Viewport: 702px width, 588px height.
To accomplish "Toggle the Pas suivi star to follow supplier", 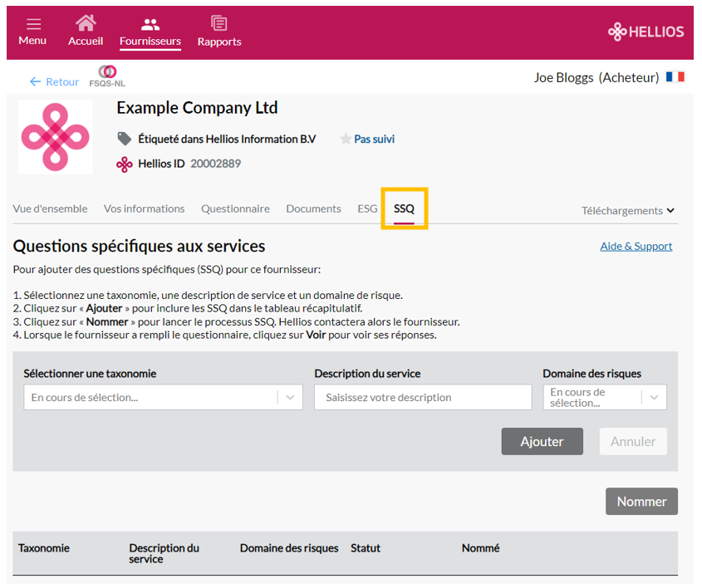I will pos(345,140).
